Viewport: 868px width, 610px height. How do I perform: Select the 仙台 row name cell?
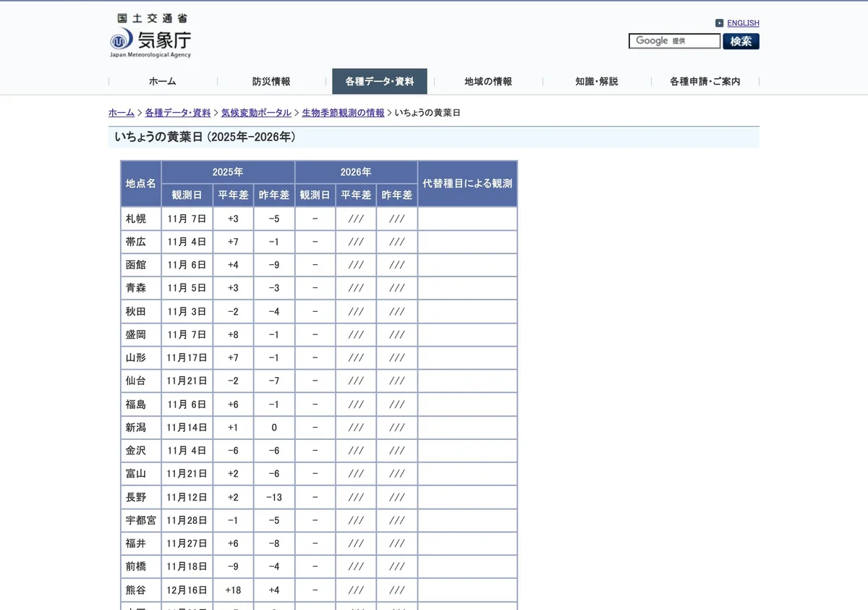(x=141, y=381)
